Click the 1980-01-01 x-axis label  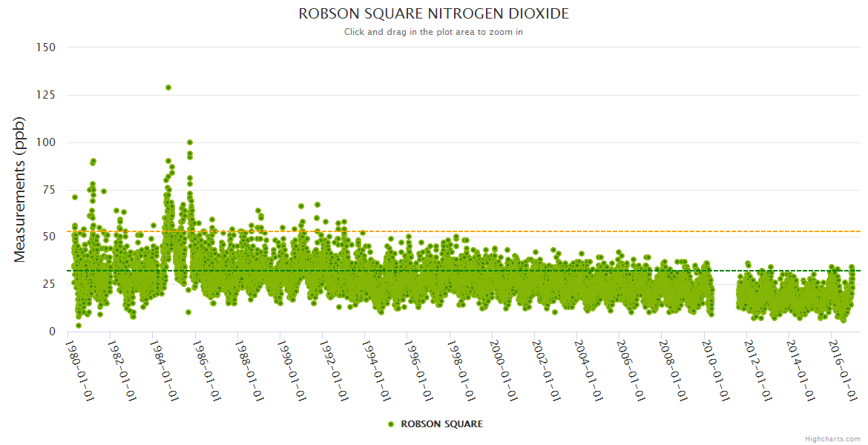79,369
